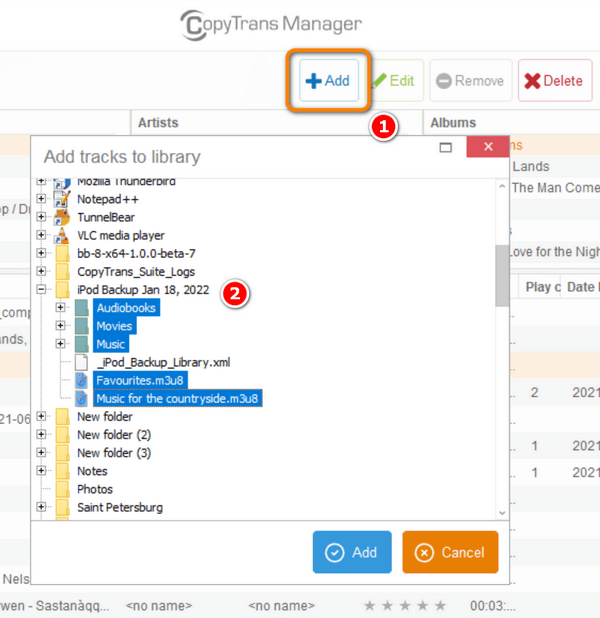Click the Music for the countryside.m3u8 icon

pos(81,398)
